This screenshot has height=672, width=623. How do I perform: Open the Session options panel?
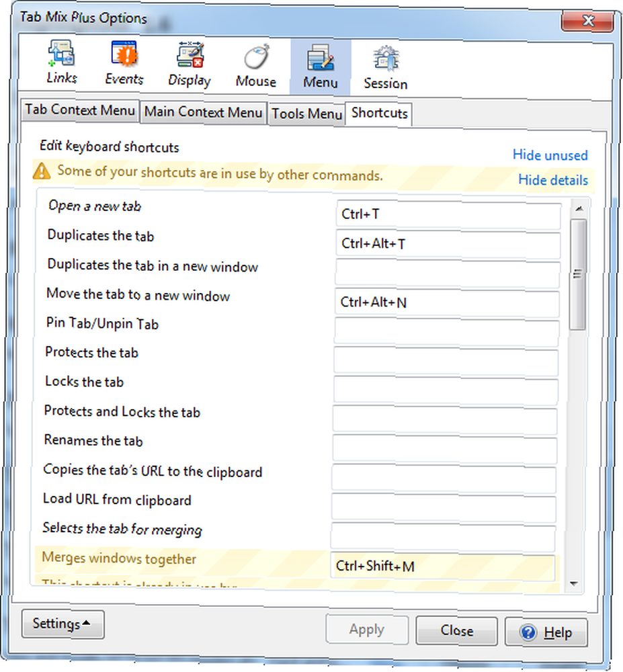(385, 68)
